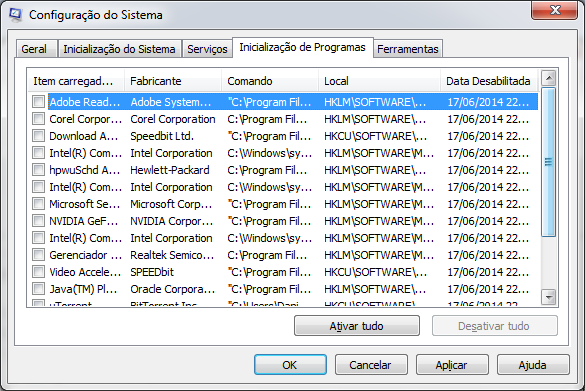585x391 pixels.
Task: Switch to the Geral tab
Action: [36, 49]
